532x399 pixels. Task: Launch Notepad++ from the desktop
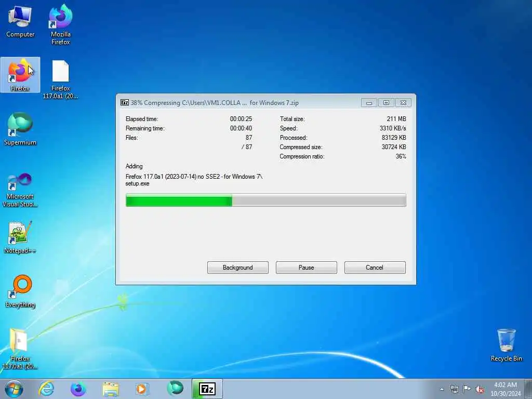(20, 237)
